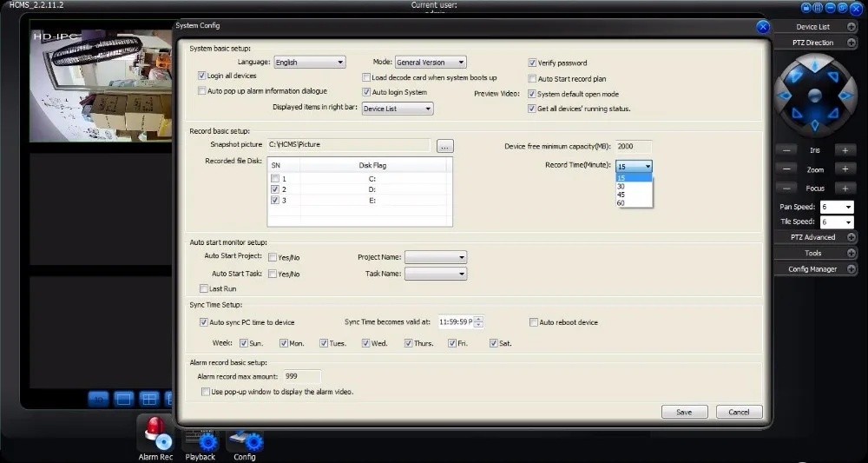Switch to four-view grid layout icon
This screenshot has width=868, height=463.
tap(149, 399)
